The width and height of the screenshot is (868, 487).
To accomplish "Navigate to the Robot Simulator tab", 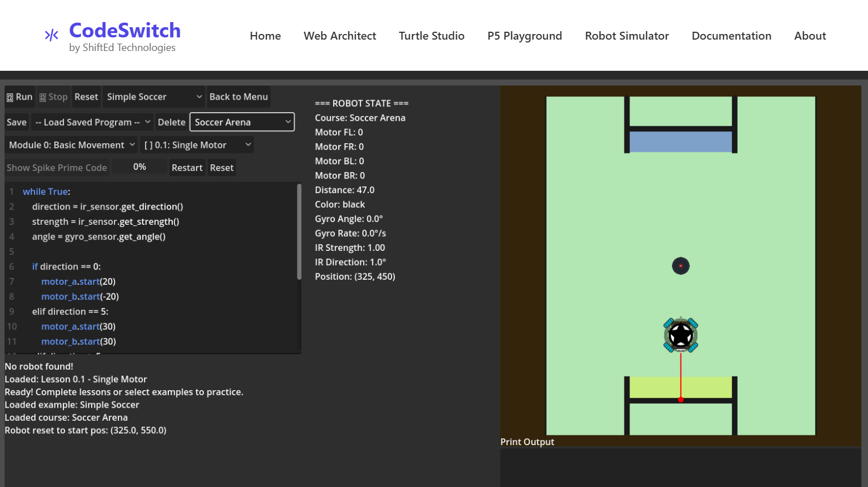I will (627, 36).
